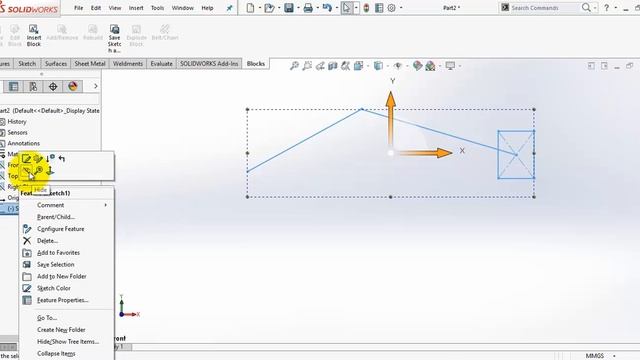Click the Apply Scene icon
640x360 pixels.
(430, 66)
